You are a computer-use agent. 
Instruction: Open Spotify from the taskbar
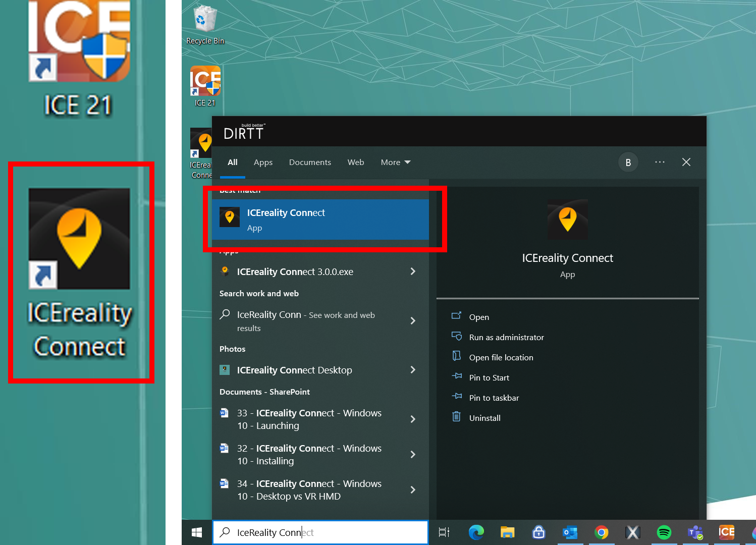[x=664, y=532]
